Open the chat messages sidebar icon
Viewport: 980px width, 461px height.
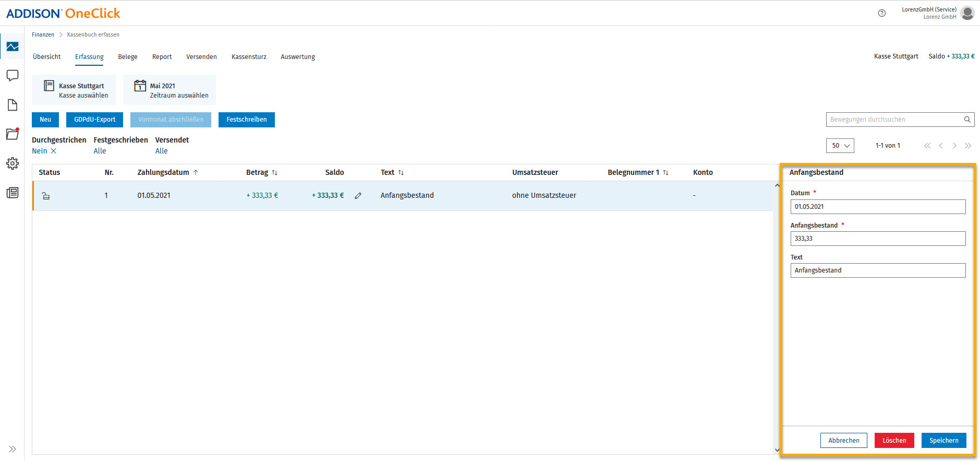13,76
